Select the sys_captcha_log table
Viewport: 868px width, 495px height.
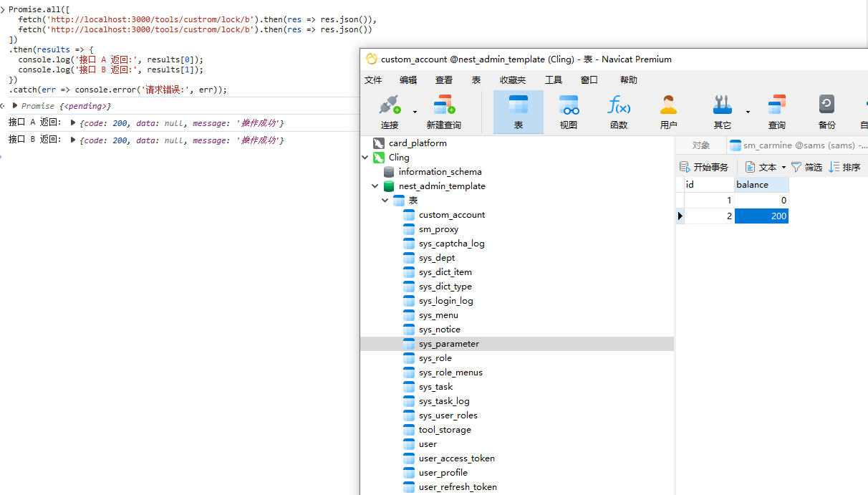point(451,244)
